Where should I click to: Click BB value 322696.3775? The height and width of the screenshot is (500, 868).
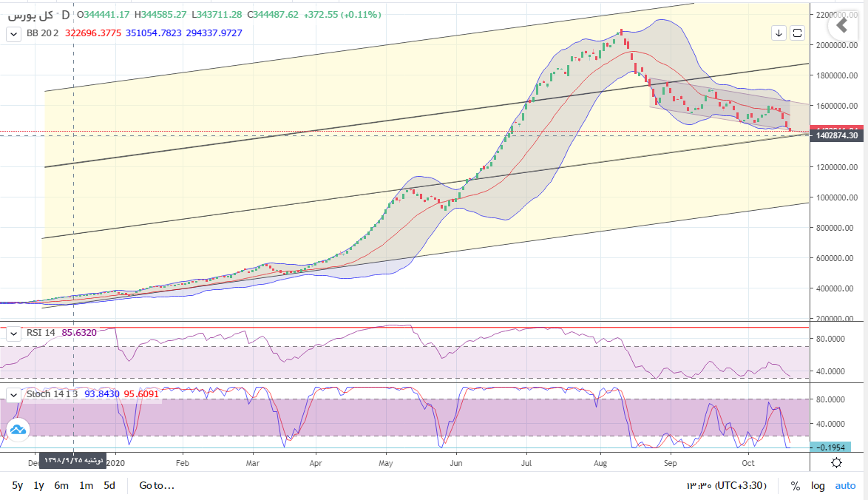93,33
